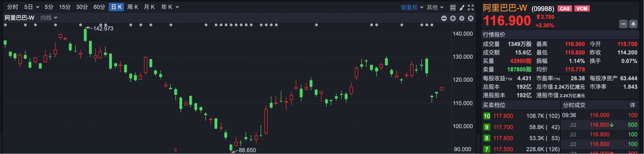The width and height of the screenshot is (644, 154).
Task: Click the 市盈率TTM value 26.38
Action: click(578, 78)
